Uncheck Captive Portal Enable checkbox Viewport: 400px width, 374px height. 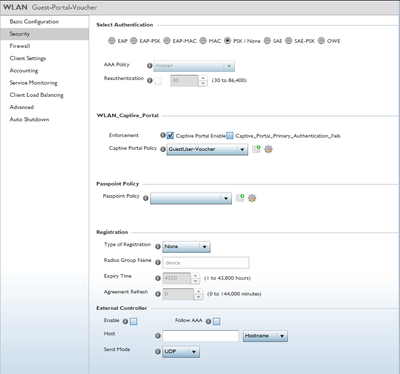[x=170, y=135]
